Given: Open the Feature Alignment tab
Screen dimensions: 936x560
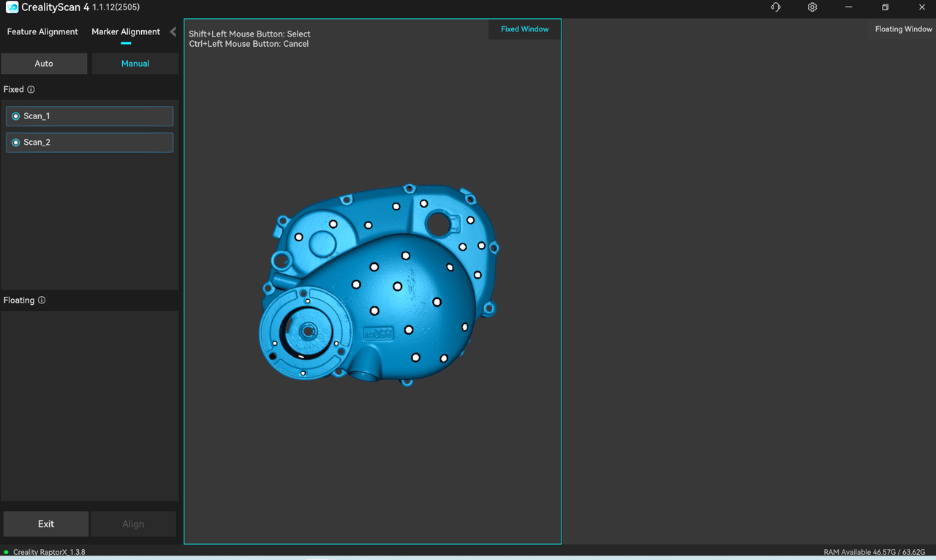Looking at the screenshot, I should [42, 31].
